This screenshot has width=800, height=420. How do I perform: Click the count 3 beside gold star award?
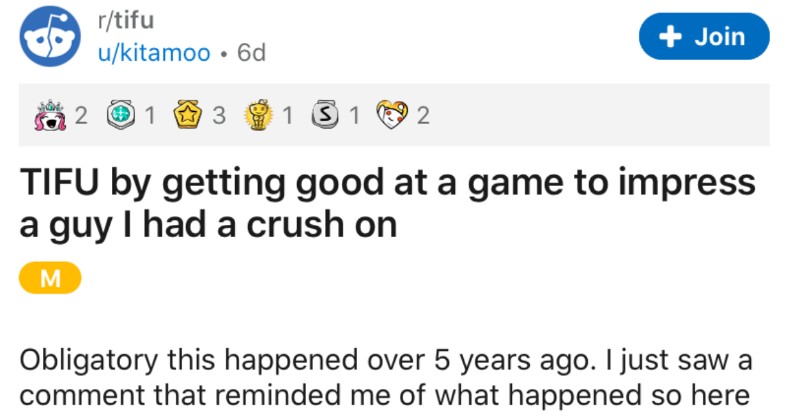219,117
